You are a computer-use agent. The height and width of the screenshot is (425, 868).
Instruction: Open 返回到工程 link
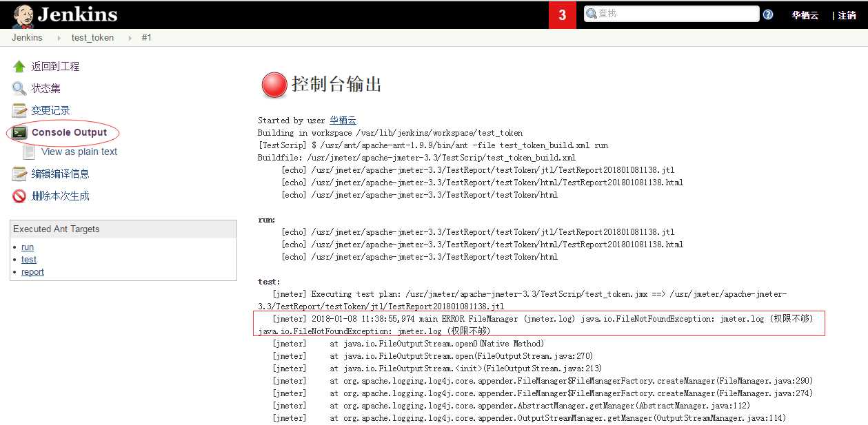coord(55,66)
